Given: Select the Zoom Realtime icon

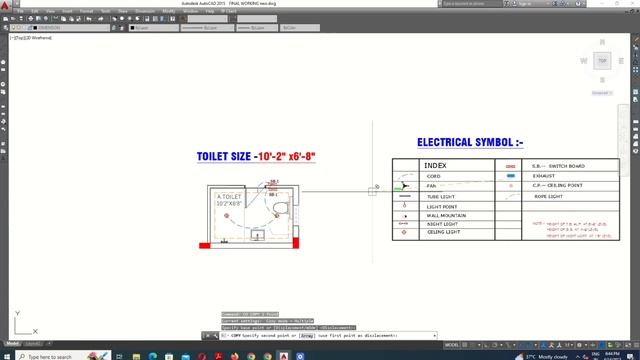Looking at the screenshot, I should coord(122,19).
